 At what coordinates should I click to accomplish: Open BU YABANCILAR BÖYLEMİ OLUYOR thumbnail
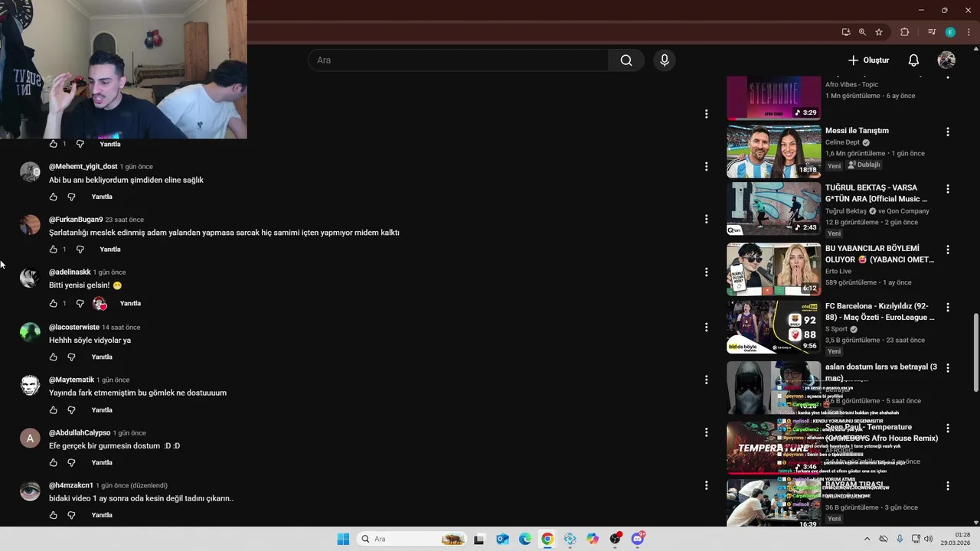tap(773, 269)
